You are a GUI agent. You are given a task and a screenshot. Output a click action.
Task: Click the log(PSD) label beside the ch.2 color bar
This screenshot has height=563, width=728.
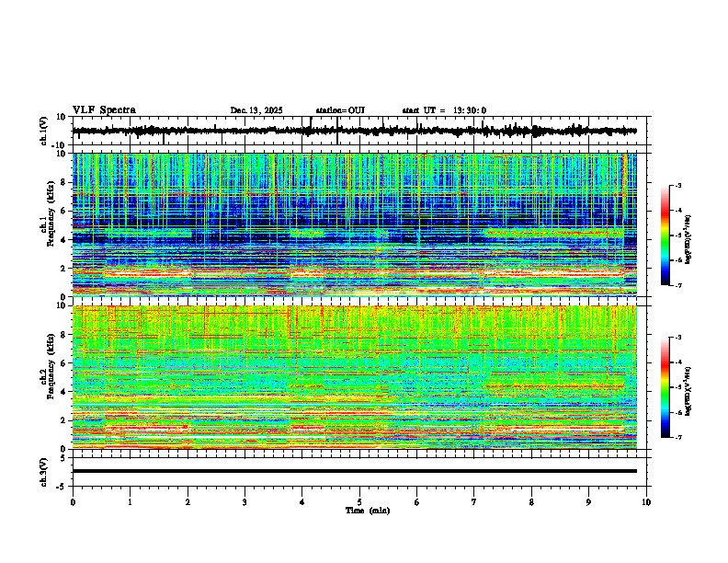point(688,392)
